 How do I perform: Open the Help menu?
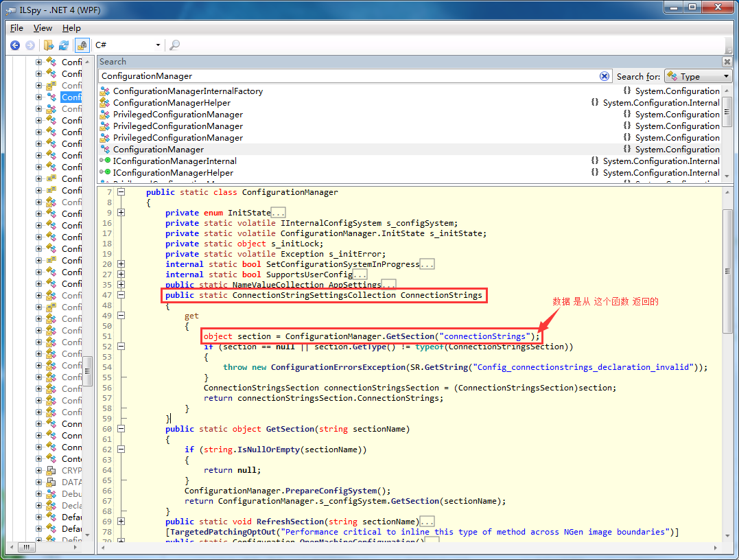click(x=71, y=28)
